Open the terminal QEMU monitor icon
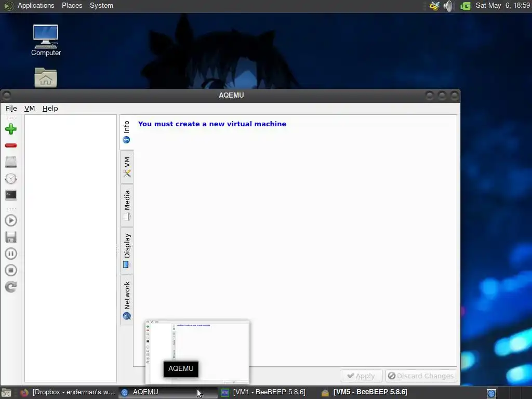This screenshot has width=532, height=399. tap(11, 195)
